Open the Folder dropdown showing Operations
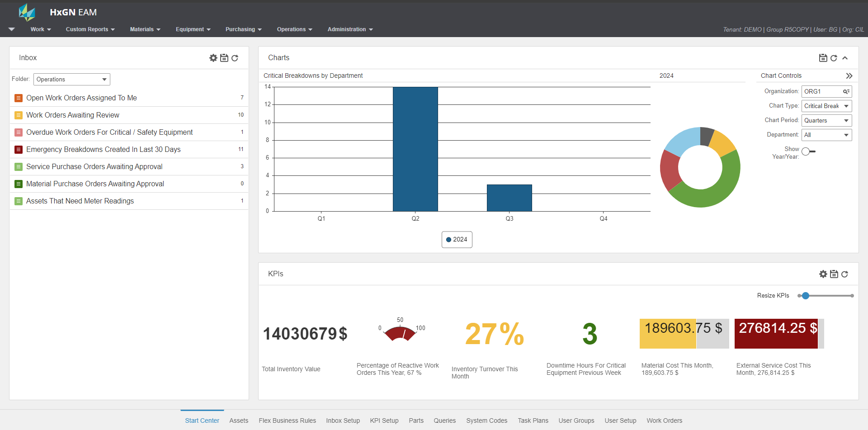This screenshot has height=430, width=868. (x=72, y=79)
